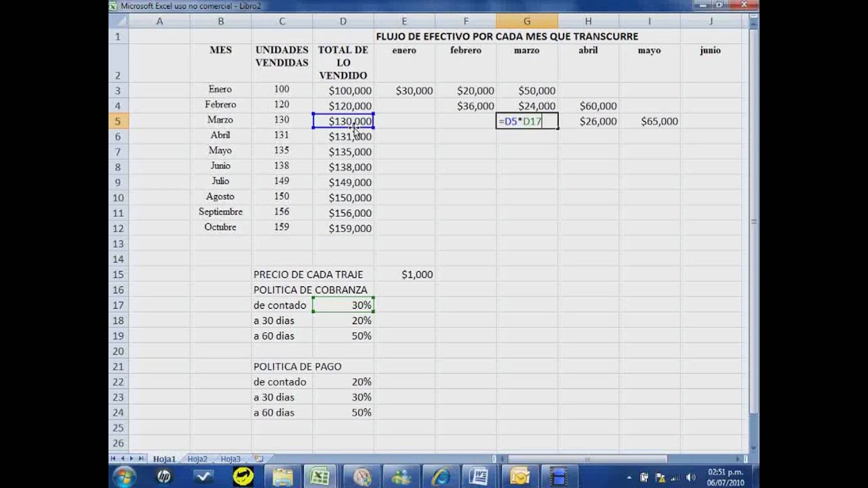Switch to Microsoft Word via taskbar
The image size is (868, 488).
click(479, 477)
